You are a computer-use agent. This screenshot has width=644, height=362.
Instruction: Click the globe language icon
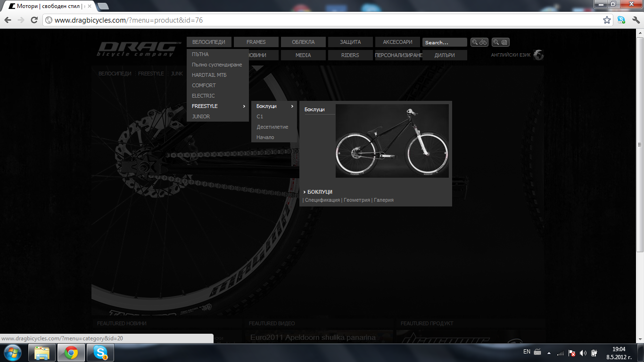538,55
